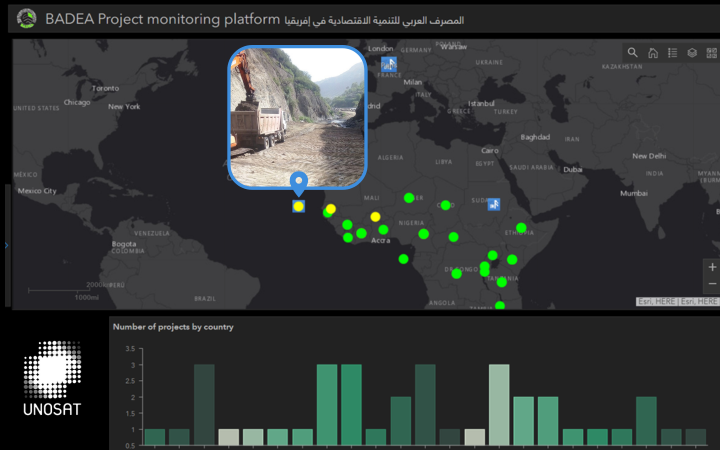The image size is (720, 450).
Task: Click the BADEA logo in the header
Action: tap(26, 18)
